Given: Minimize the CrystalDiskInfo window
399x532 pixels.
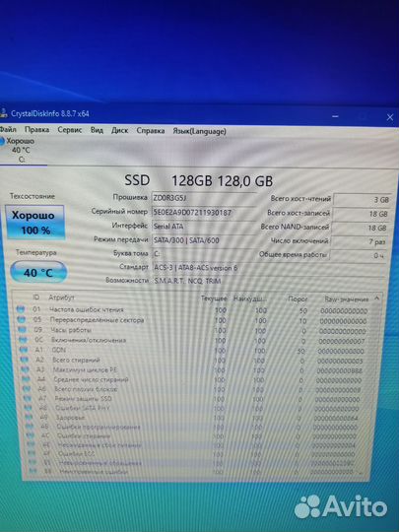Looking at the screenshot, I should tap(335, 116).
